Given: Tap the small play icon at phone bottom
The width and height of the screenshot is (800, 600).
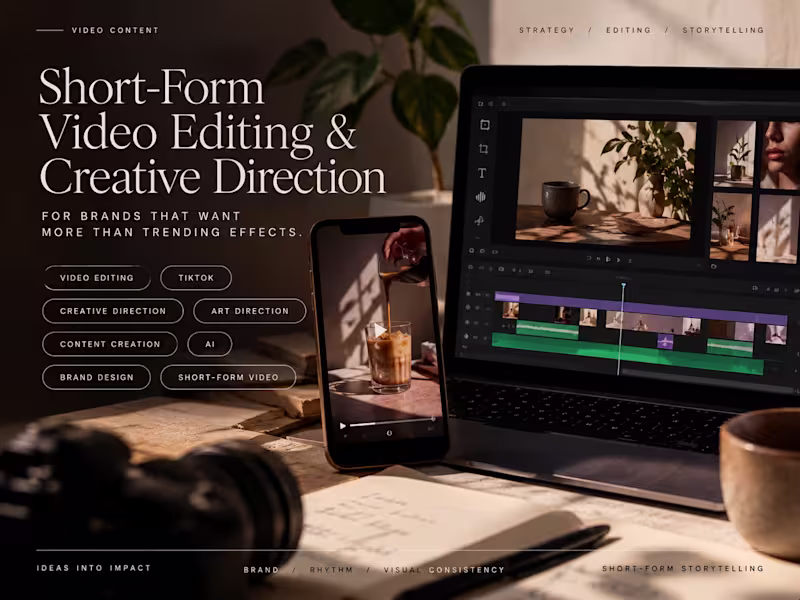Looking at the screenshot, I should pos(343,426).
